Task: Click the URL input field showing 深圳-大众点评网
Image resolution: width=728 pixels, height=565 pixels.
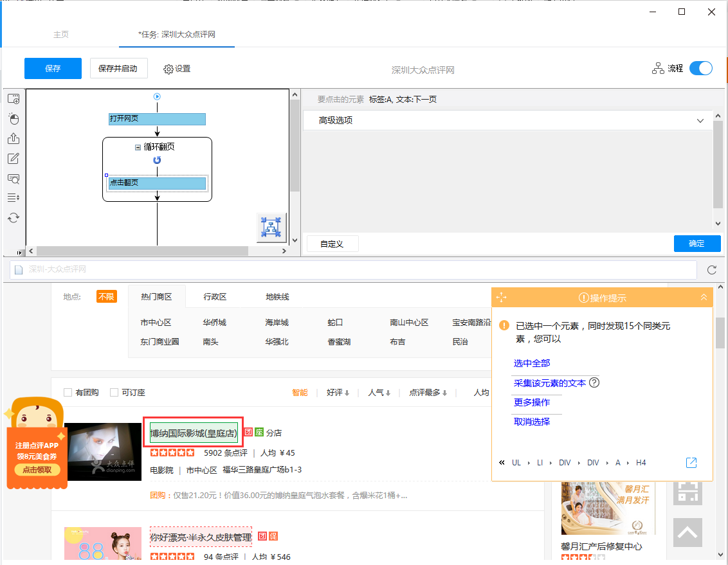Action: pos(257,271)
